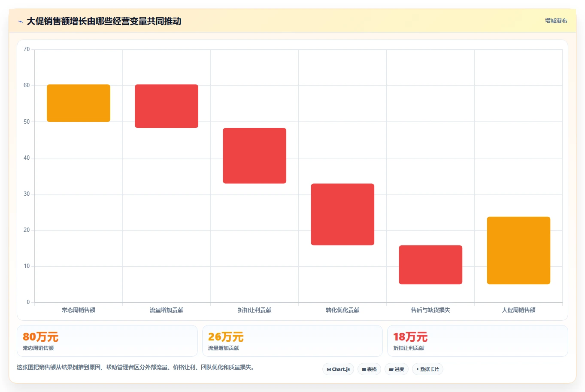The image size is (585, 392).
Task: Click the x-axis label 售后与缺货损失
Action: tap(430, 310)
